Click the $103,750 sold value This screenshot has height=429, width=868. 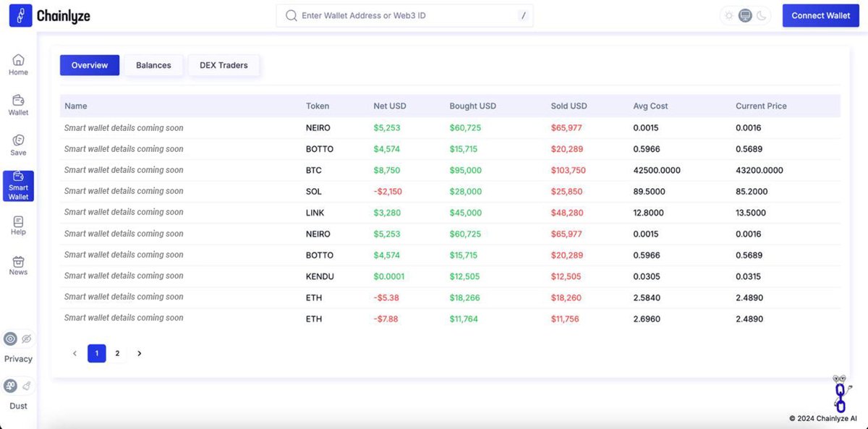click(569, 171)
